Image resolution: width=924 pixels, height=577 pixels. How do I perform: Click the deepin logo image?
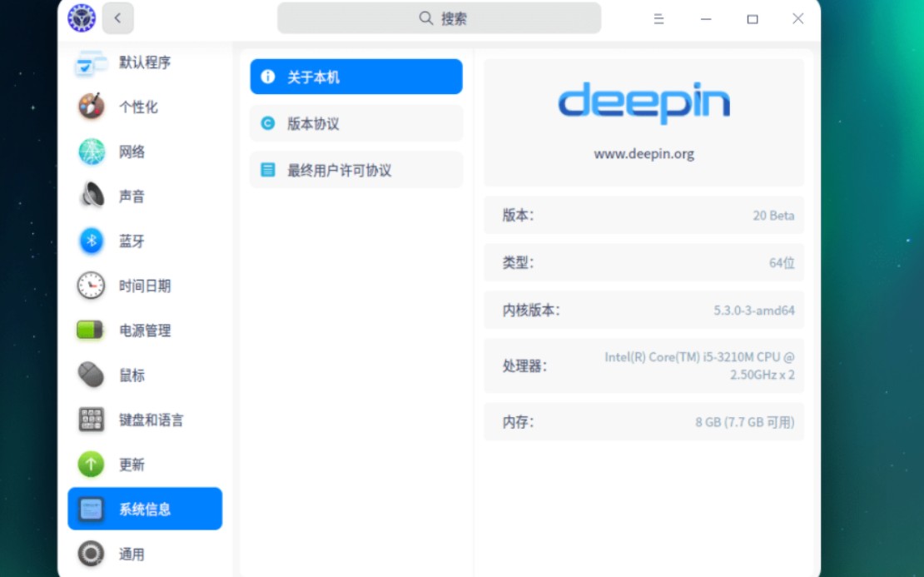pyautogui.click(x=644, y=103)
